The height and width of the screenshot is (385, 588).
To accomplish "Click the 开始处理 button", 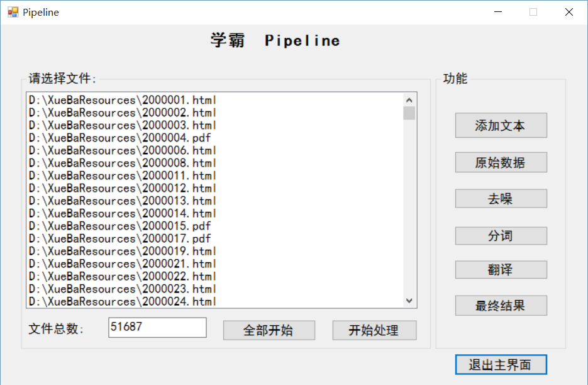I will (374, 330).
